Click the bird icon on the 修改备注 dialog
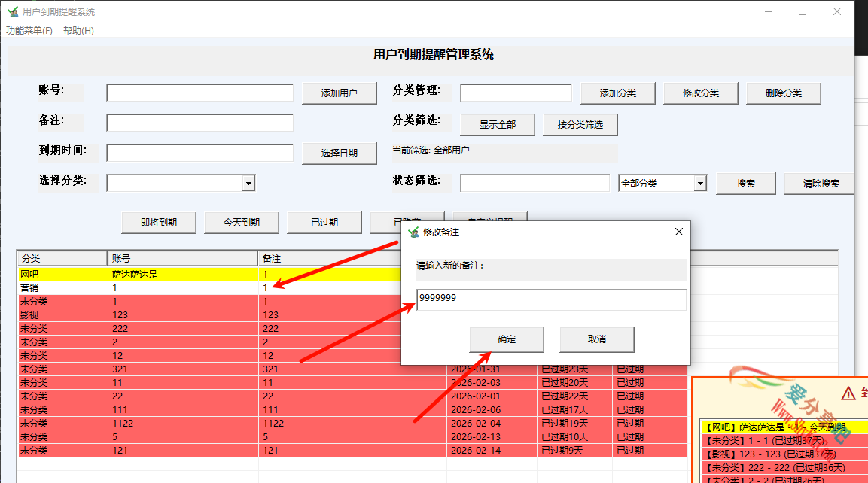The width and height of the screenshot is (868, 483). coord(412,232)
